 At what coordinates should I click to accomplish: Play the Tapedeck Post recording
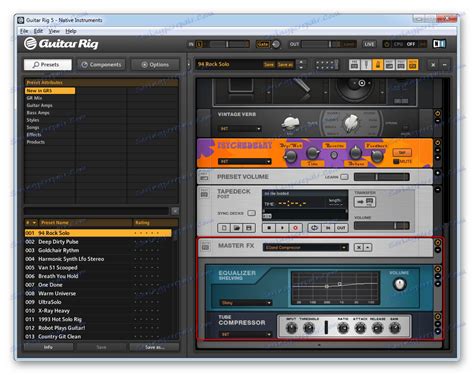coord(282,228)
